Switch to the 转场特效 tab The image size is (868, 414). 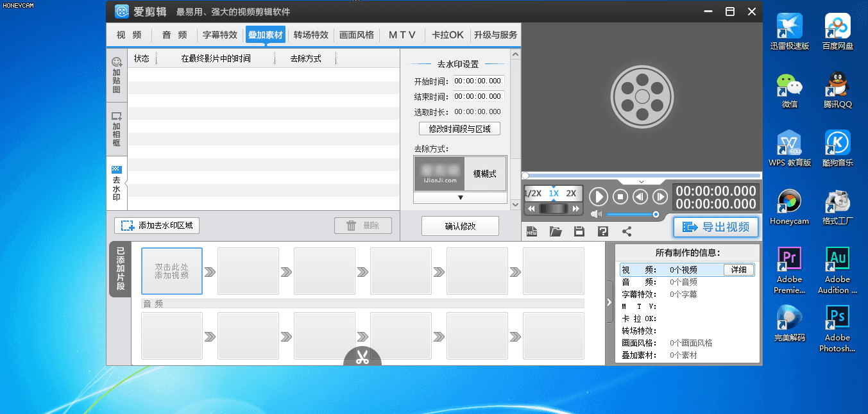tap(311, 35)
